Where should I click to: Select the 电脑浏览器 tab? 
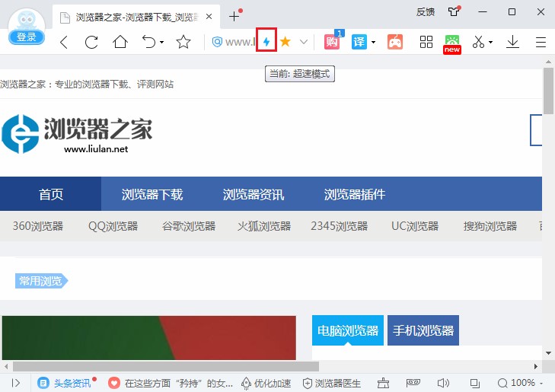coord(348,330)
